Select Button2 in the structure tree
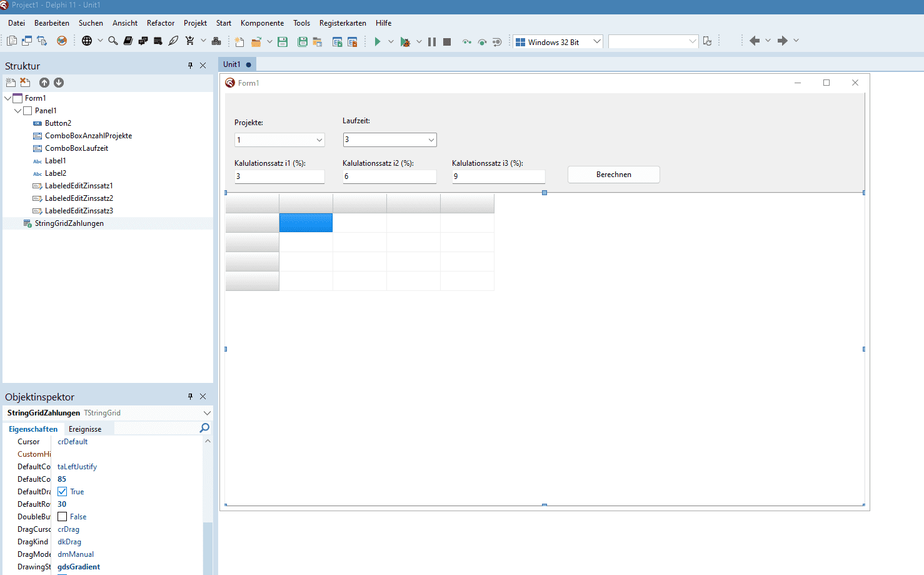 tap(58, 123)
